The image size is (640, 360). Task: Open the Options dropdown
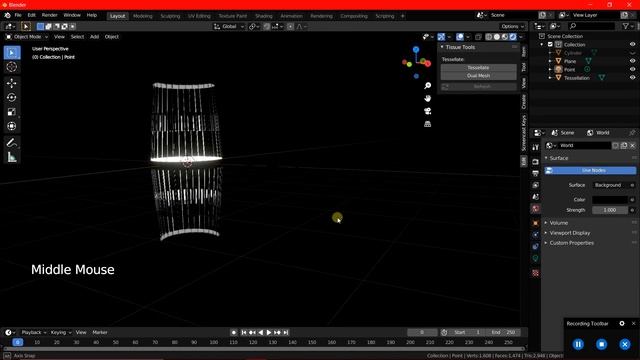pyautogui.click(x=513, y=27)
